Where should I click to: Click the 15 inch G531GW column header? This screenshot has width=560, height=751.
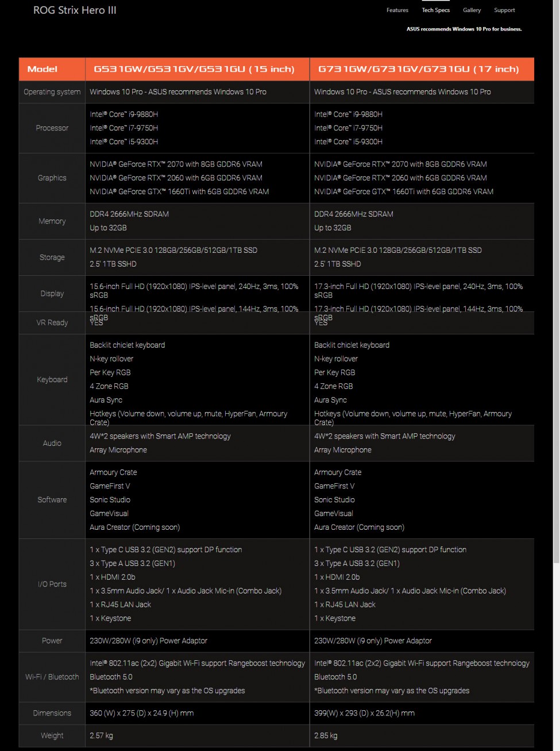[x=194, y=69]
